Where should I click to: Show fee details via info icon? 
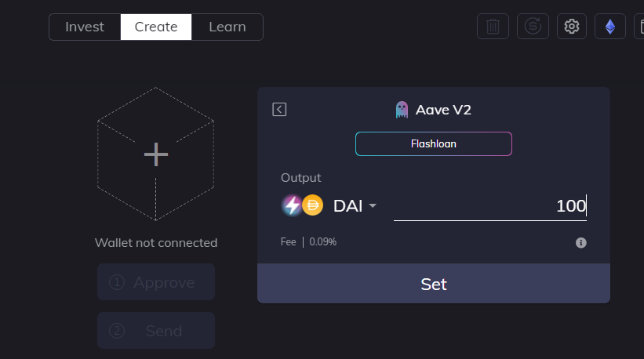click(x=580, y=243)
